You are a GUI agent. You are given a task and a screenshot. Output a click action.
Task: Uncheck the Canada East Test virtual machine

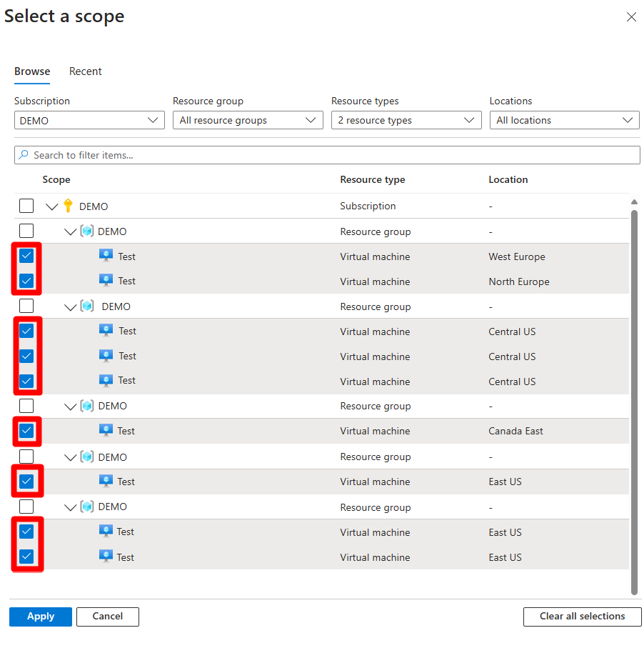pos(26,431)
